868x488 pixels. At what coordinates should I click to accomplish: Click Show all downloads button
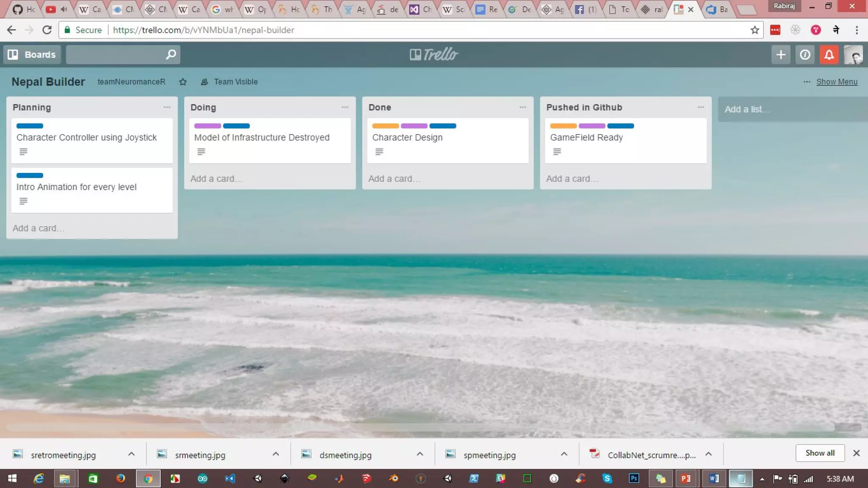820,453
